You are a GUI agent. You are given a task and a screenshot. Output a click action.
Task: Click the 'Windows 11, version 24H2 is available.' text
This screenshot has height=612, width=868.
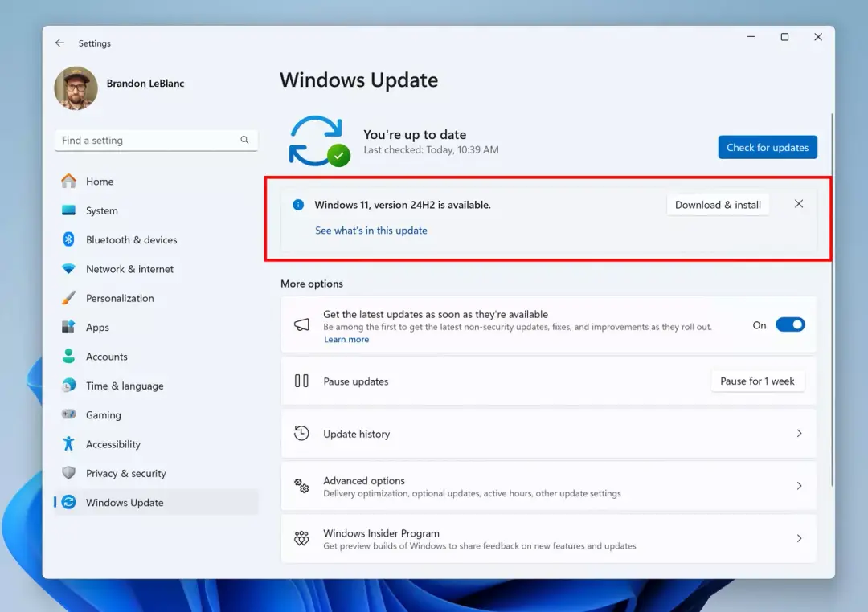pos(403,205)
